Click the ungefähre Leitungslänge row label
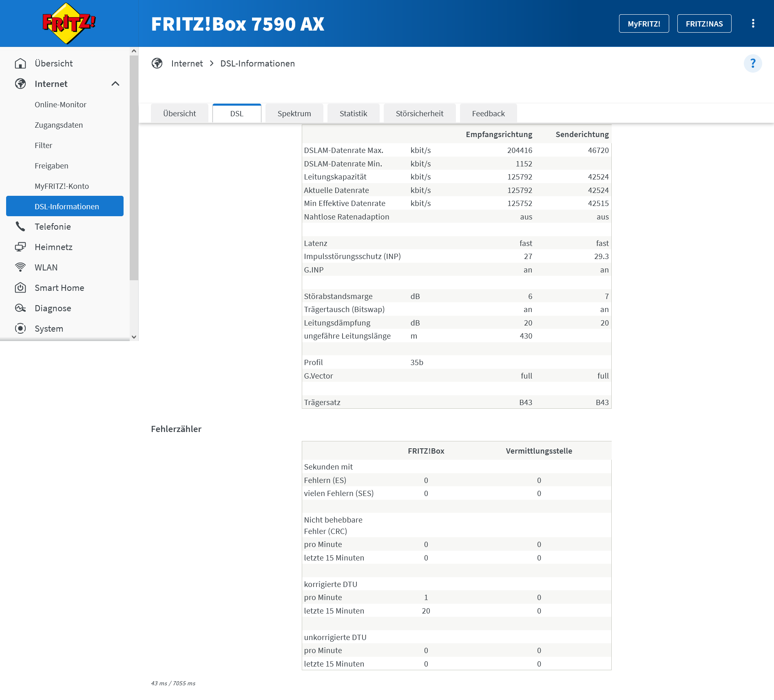The image size is (774, 700). coord(347,336)
